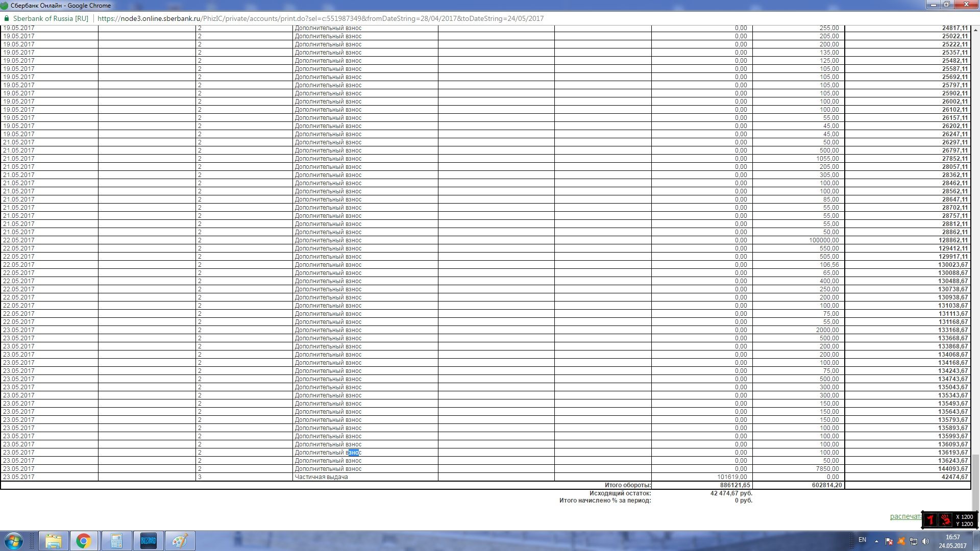The image size is (980, 551).
Task: Click the Sberbank URL in the address bar
Action: tap(320, 18)
